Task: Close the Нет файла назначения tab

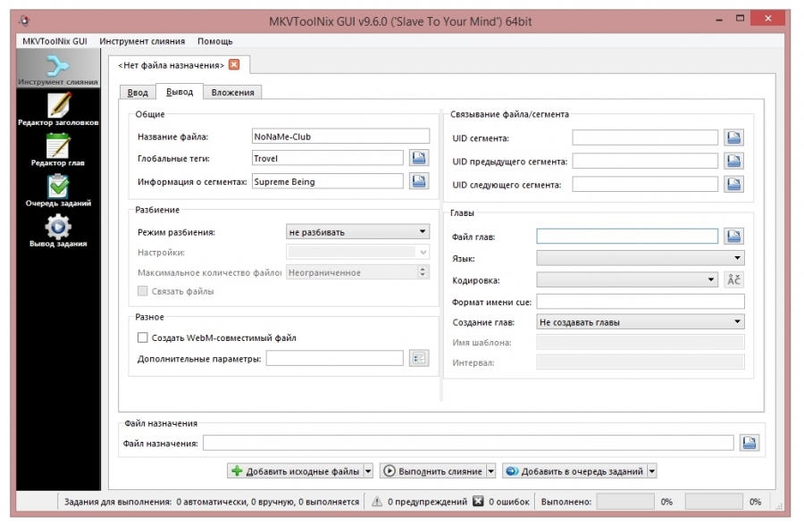Action: (x=234, y=64)
